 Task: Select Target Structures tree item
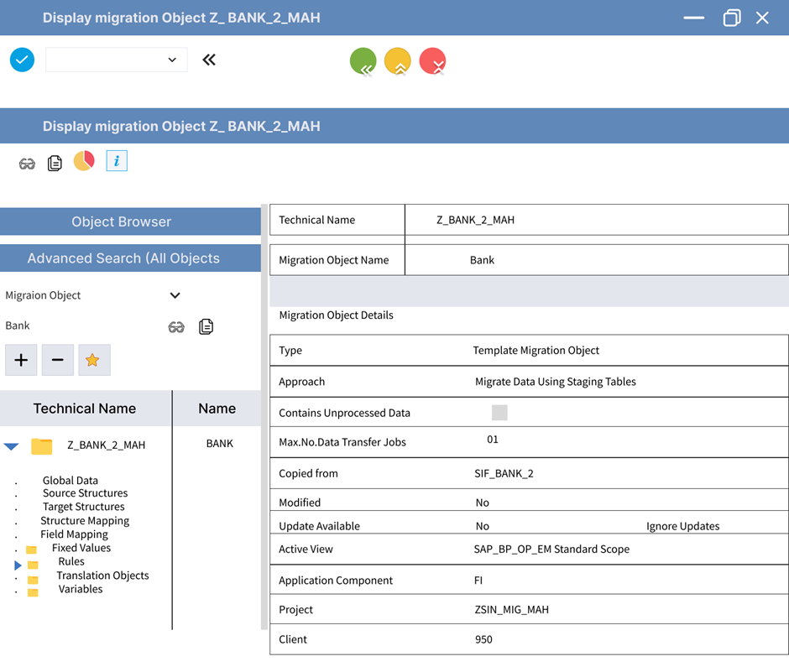(x=84, y=507)
